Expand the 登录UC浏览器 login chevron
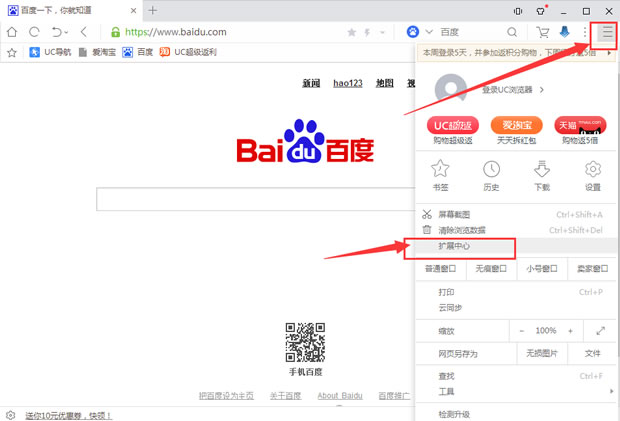Screen dimensions: 620x421 542,90
